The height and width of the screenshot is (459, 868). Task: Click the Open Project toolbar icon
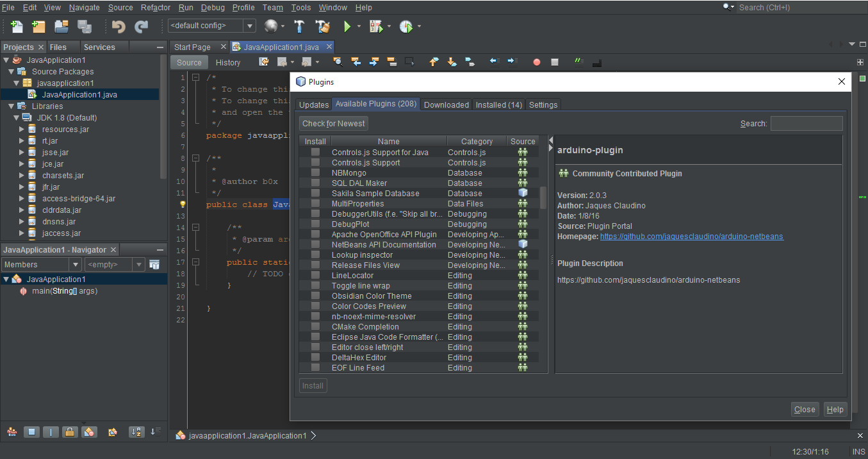click(61, 26)
